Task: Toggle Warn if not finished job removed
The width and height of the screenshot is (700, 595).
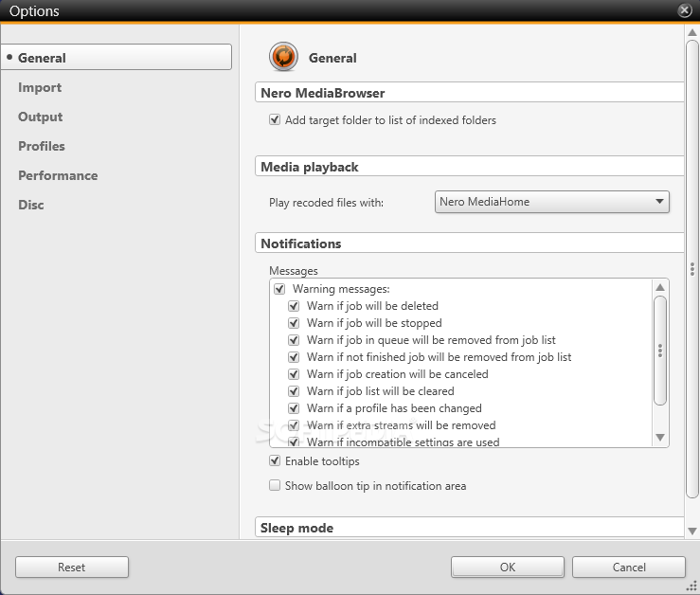Action: click(294, 357)
